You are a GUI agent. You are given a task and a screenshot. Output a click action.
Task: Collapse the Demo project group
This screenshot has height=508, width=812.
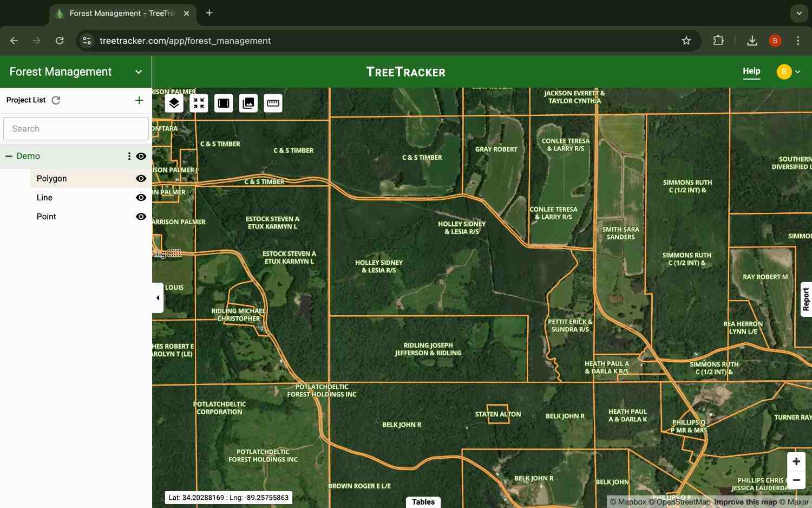[x=9, y=156]
